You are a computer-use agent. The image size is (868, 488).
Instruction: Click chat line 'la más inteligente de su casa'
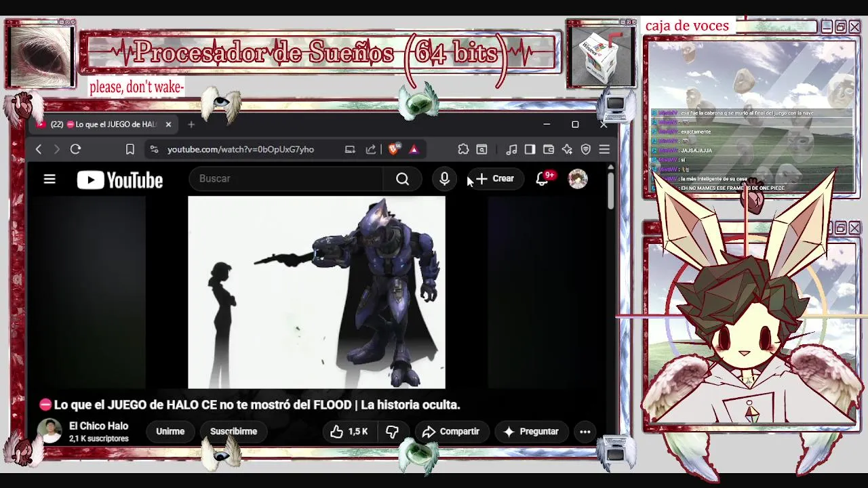713,179
